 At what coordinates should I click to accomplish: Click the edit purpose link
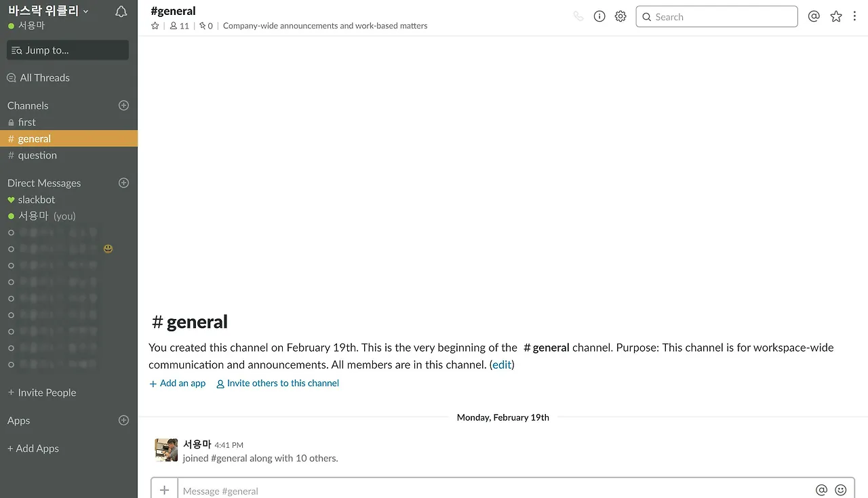click(x=502, y=365)
